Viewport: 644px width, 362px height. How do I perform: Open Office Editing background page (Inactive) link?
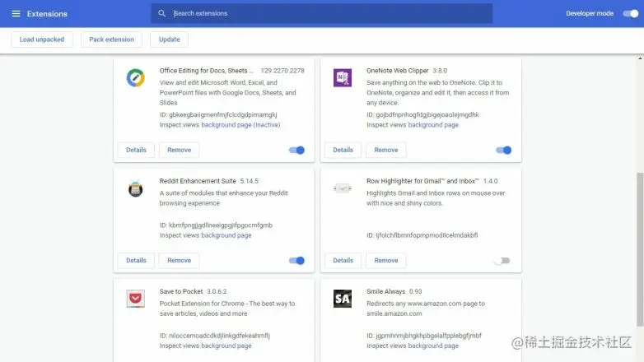coord(240,125)
